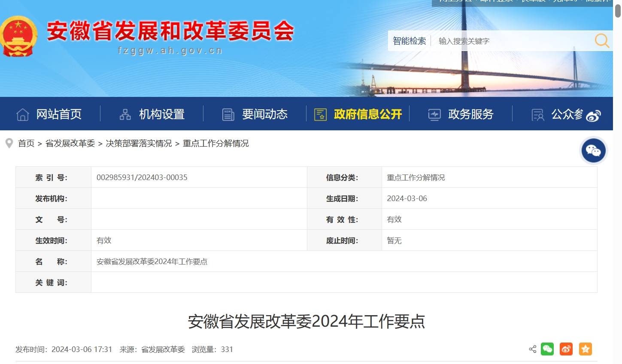622x364 pixels.
Task: Open 决策部署落实情况 breadcrumb link
Action: (139, 143)
